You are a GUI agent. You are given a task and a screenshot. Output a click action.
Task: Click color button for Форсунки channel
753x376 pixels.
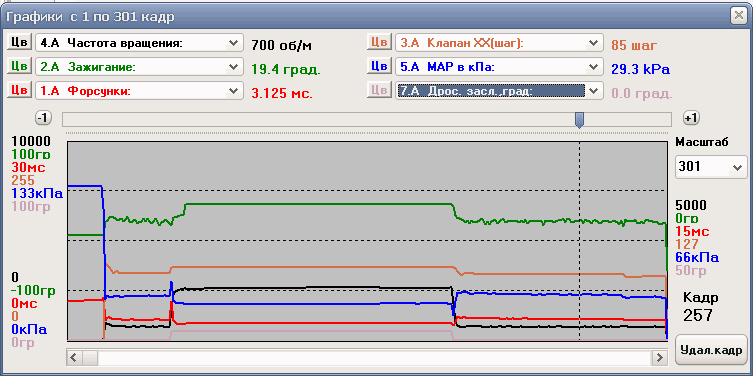(19, 90)
